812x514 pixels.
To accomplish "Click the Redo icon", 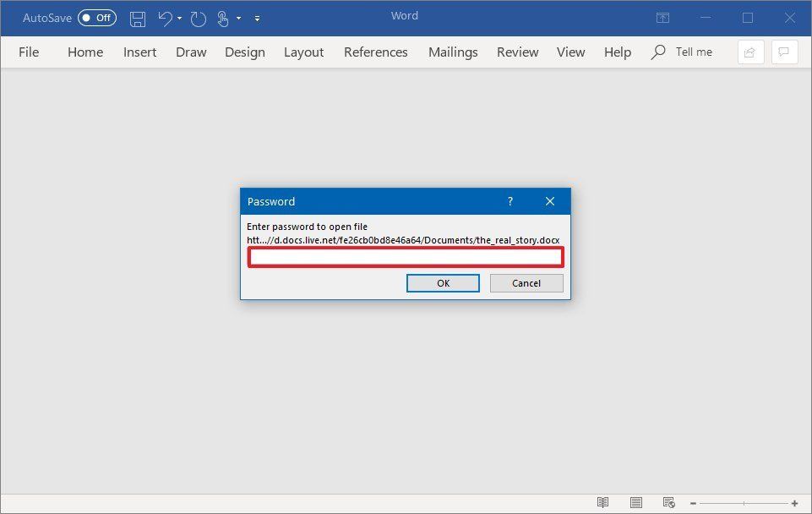I will pyautogui.click(x=198, y=18).
